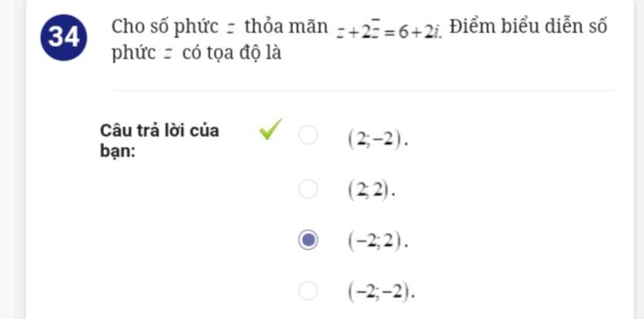The image size is (644, 319).
Task: Click the word 'phức' on the second line
Action: [x=134, y=54]
